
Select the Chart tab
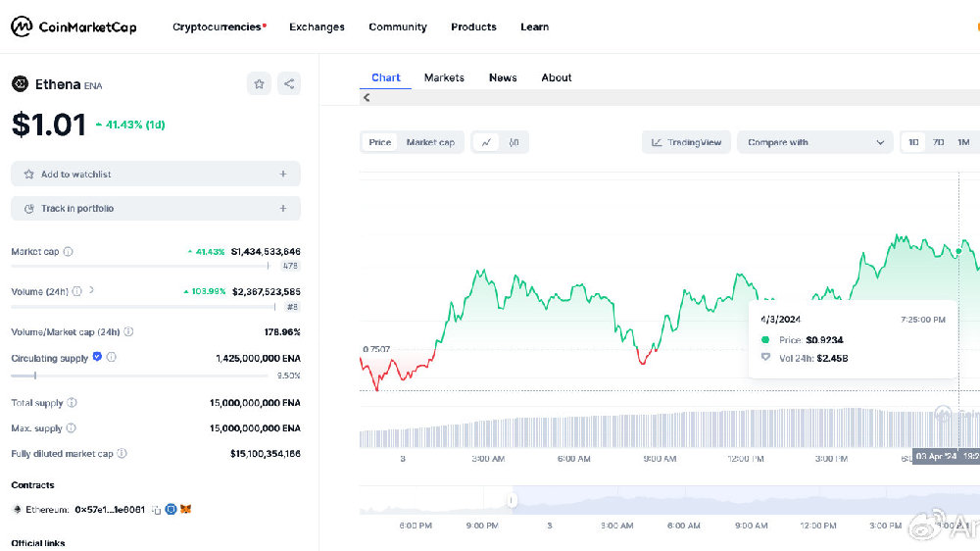pos(385,77)
